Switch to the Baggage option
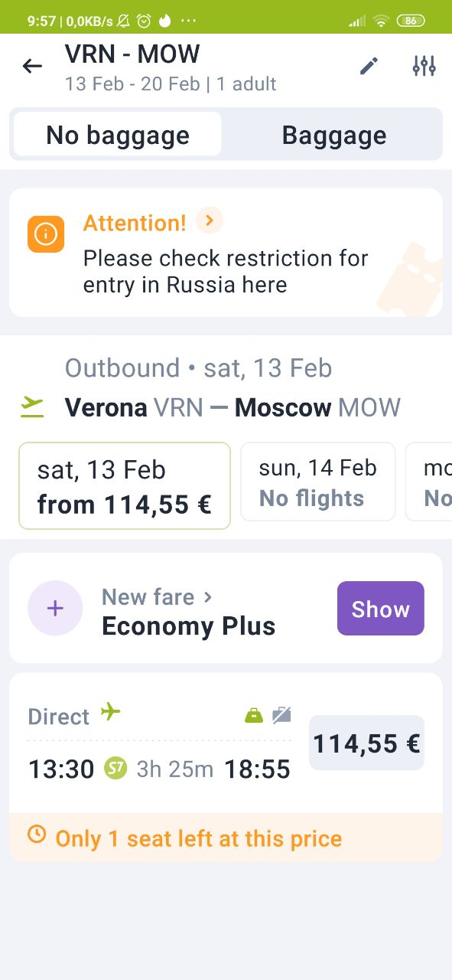The height and width of the screenshot is (980, 452). click(334, 135)
